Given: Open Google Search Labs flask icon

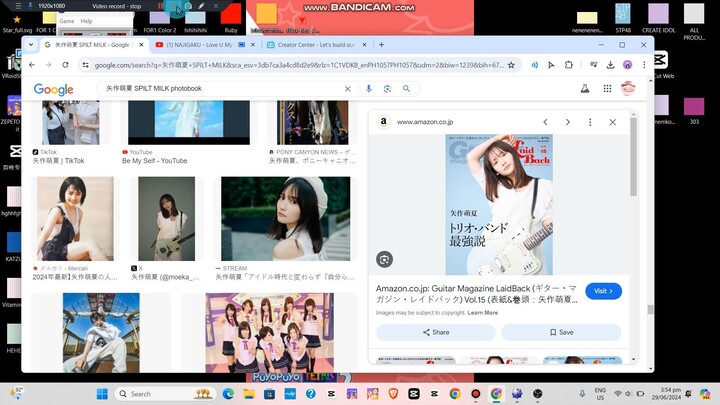Looking at the screenshot, I should (585, 89).
